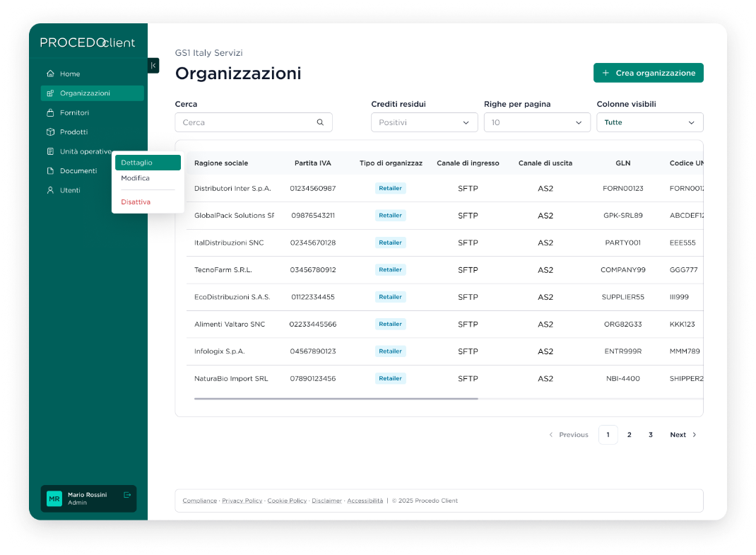Image resolution: width=756 pixels, height=555 pixels.
Task: Click TecnoFarm S.R.L. row name
Action: click(x=223, y=270)
